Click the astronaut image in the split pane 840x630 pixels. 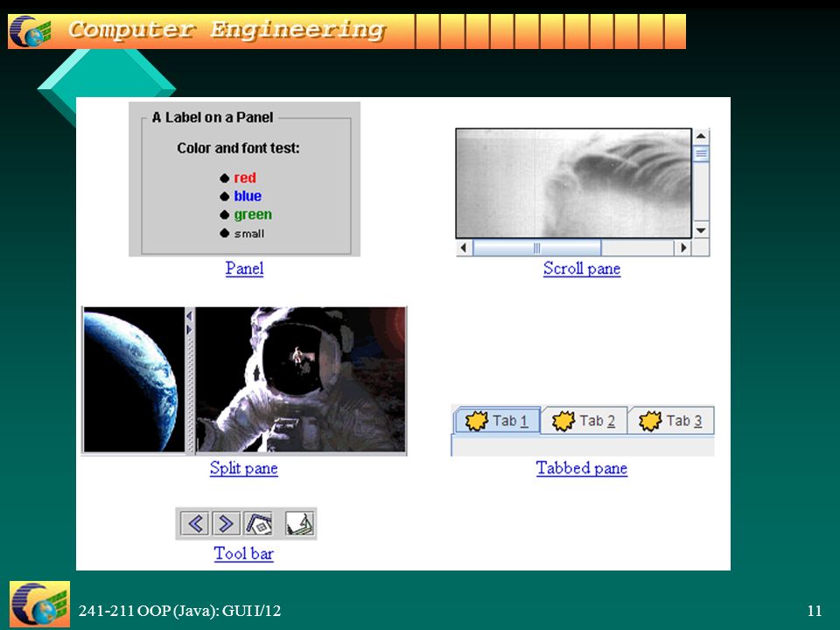(300, 380)
